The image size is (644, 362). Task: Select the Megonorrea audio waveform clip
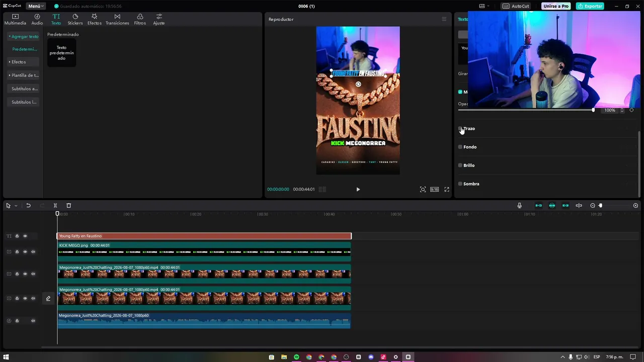tap(204, 321)
